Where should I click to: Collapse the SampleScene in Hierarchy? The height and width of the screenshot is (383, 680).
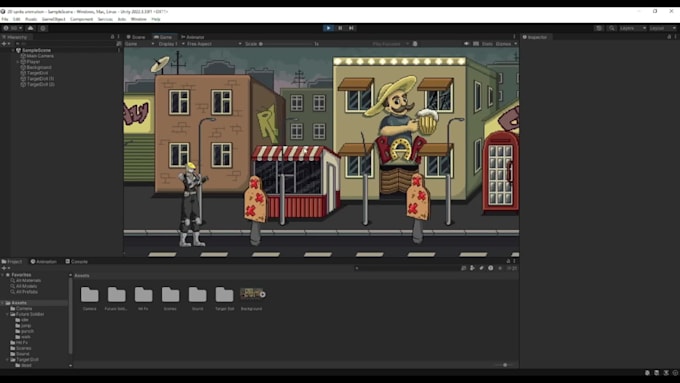(13, 50)
